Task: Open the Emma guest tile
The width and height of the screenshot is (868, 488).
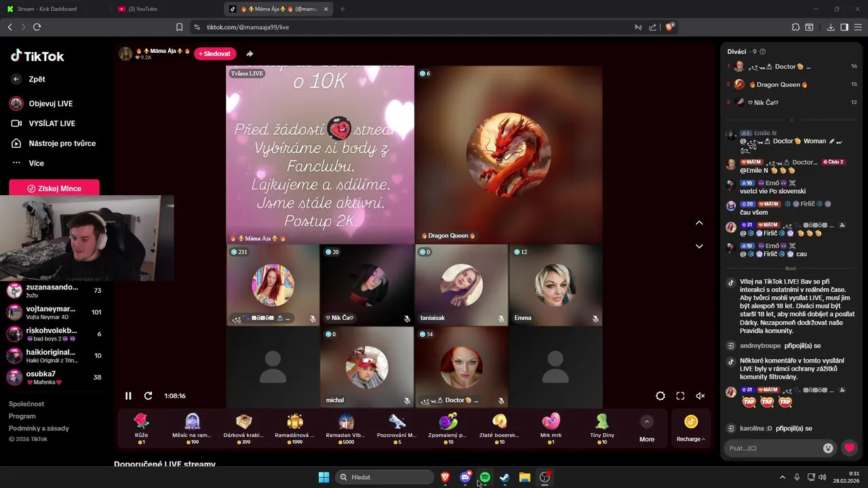Action: click(x=555, y=285)
